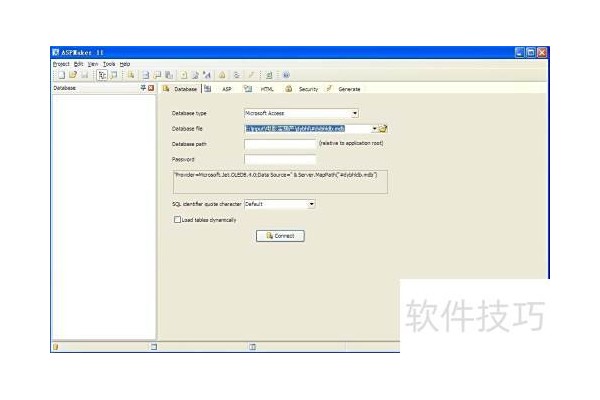Click the highlighted Database file path field
The width and height of the screenshot is (600, 400).
click(x=308, y=129)
